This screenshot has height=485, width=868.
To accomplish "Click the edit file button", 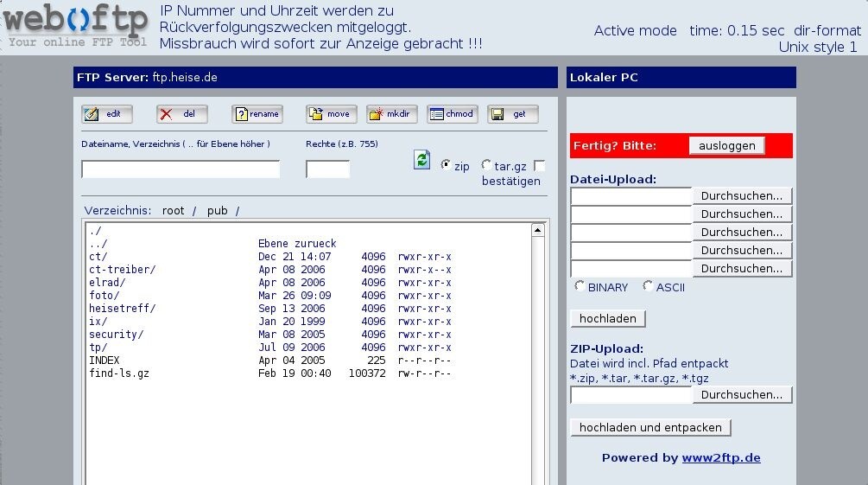I will pyautogui.click(x=106, y=114).
